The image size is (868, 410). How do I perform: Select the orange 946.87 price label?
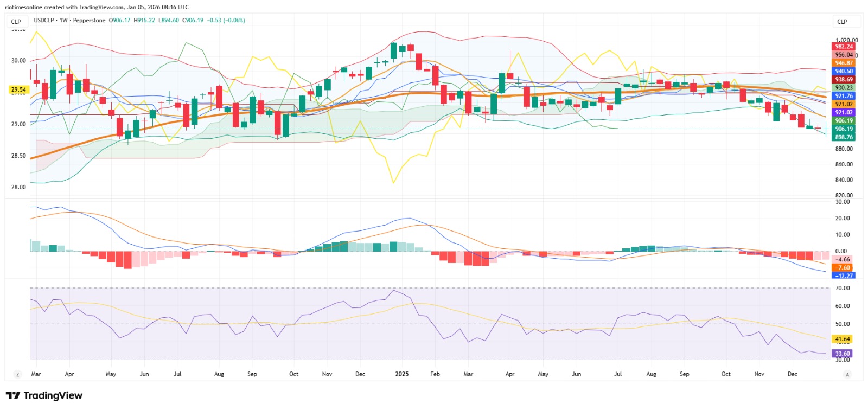click(844, 63)
